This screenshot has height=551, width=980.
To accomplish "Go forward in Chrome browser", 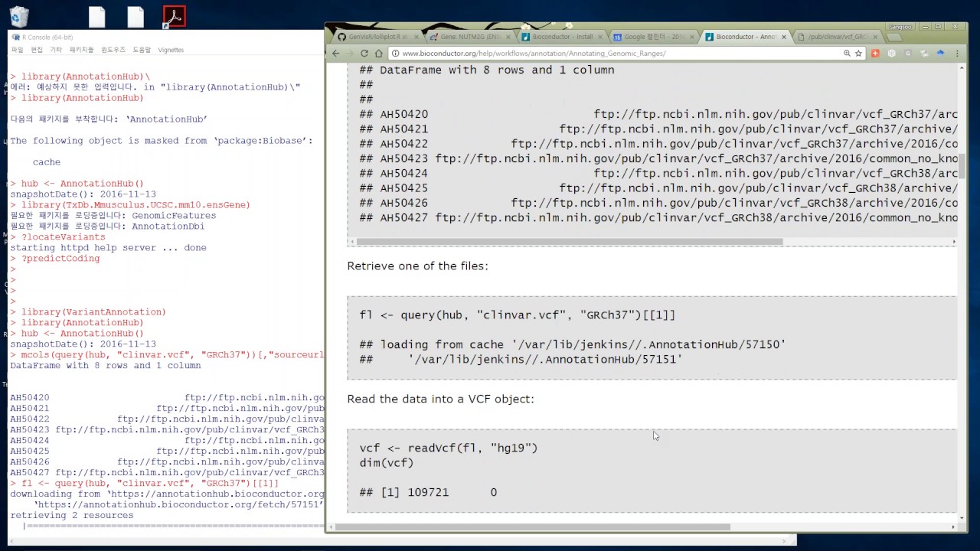I will pos(350,54).
